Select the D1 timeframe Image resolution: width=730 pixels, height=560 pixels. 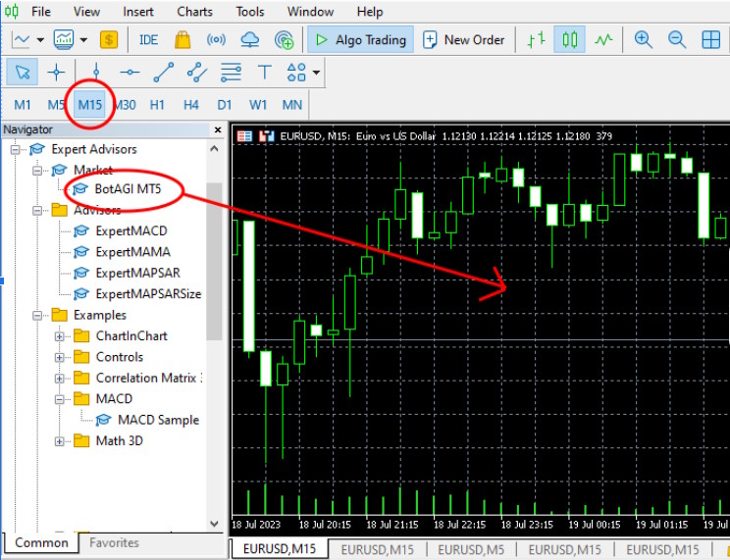(225, 105)
